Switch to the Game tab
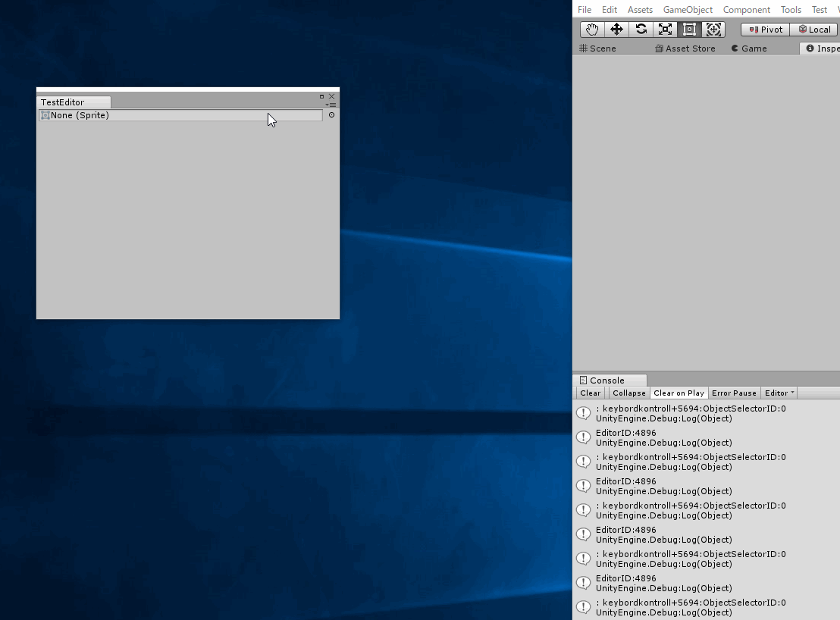Screen dimensions: 840x620 point(748,48)
